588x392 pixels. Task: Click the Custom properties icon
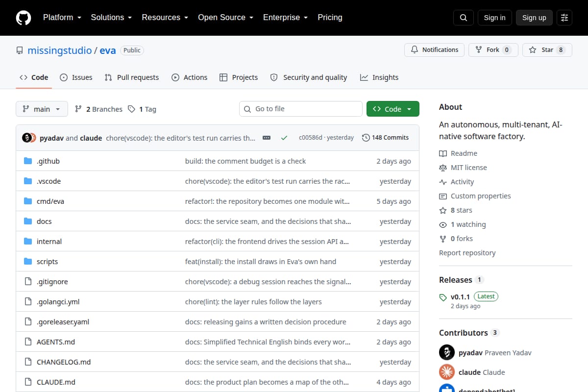[443, 196]
